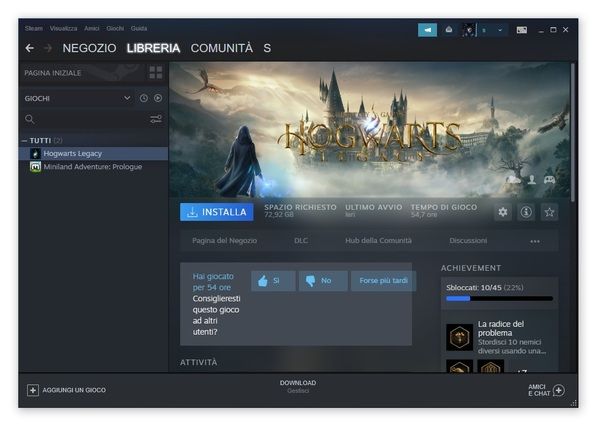Open the DLC link
This screenshot has width=610, height=435.
pyautogui.click(x=301, y=241)
